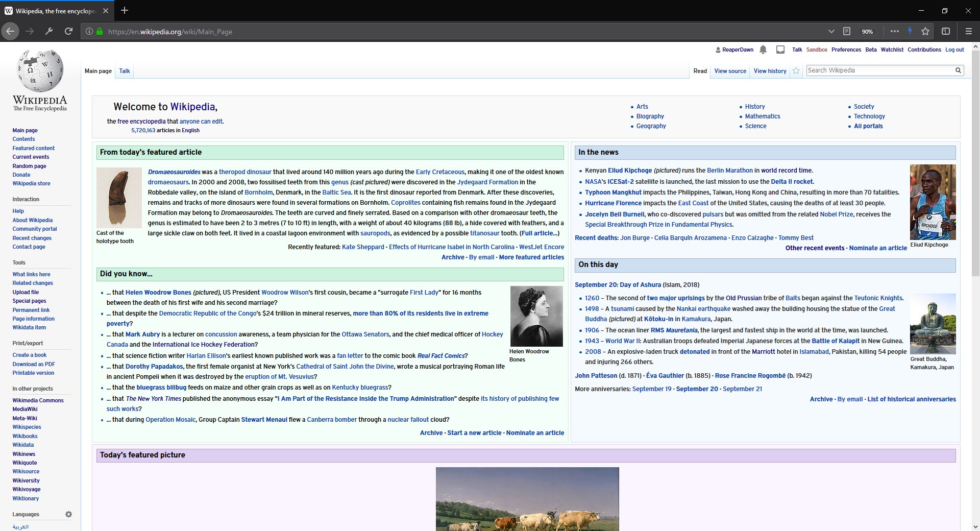Open language settings gear in the sidebar
The height and width of the screenshot is (531, 980).
(68, 514)
